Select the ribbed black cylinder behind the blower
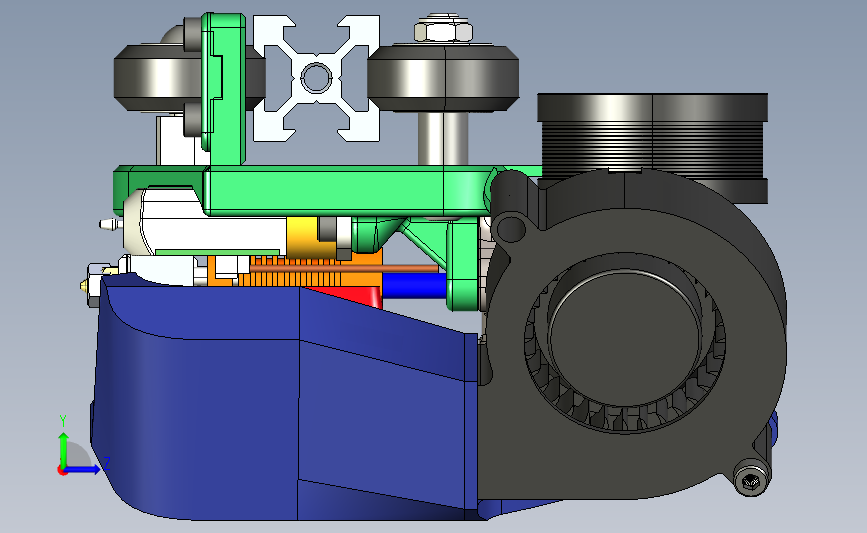The height and width of the screenshot is (533, 867). tap(652, 147)
